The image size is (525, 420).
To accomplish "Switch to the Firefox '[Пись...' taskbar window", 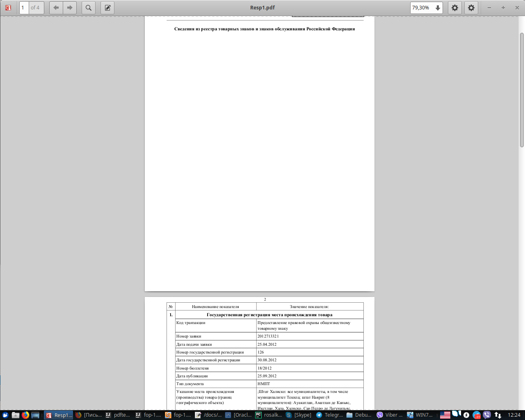I will click(x=89, y=415).
